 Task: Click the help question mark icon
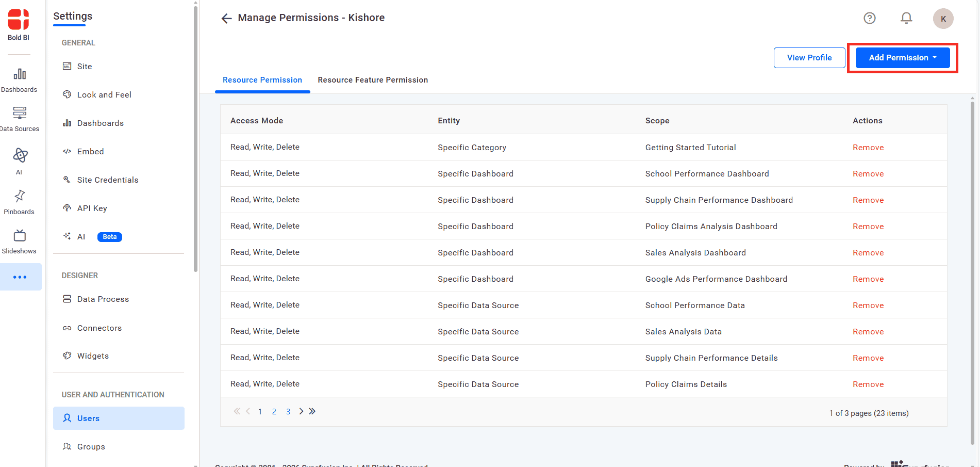pyautogui.click(x=870, y=18)
